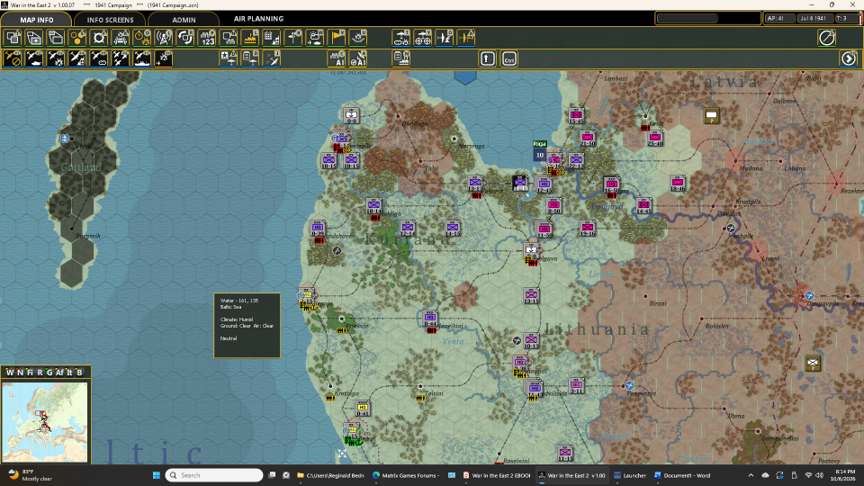
Task: Toggle the G nation filter on minimap
Action: (49, 372)
